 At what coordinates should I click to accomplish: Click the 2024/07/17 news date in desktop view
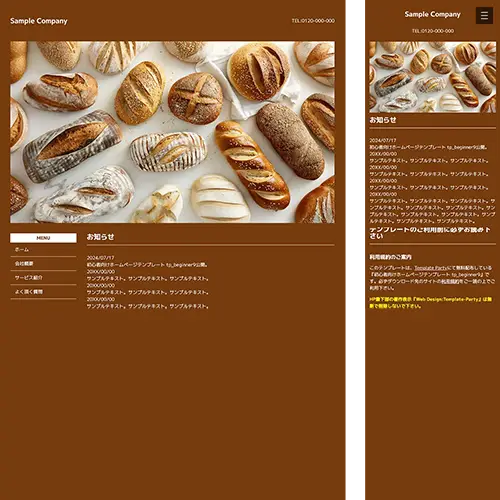coord(100,258)
